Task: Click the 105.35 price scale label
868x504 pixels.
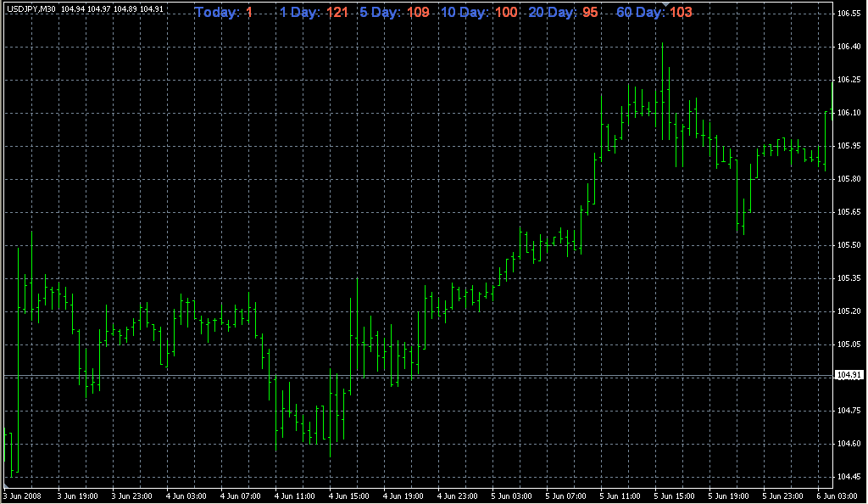Action: coord(849,278)
